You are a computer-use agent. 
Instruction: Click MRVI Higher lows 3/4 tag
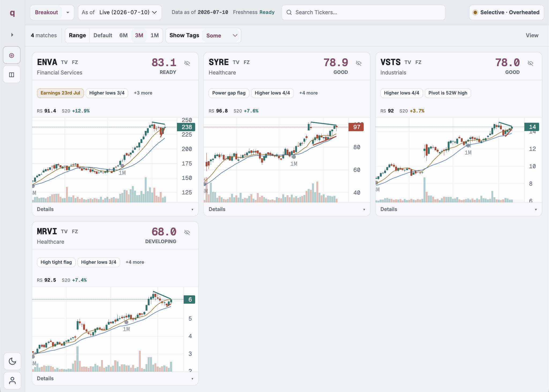pyautogui.click(x=99, y=262)
